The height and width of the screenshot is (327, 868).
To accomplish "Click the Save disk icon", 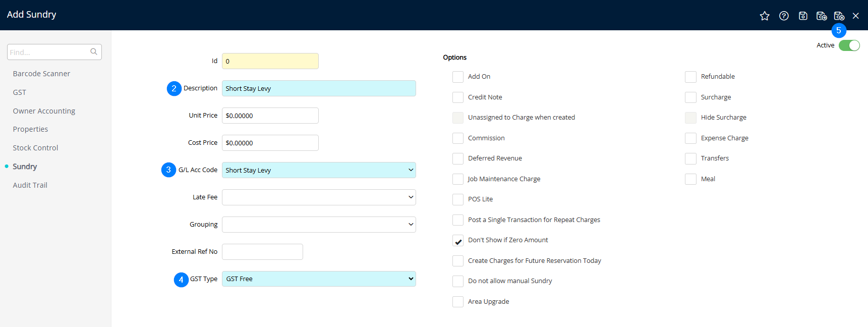I will coord(803,16).
